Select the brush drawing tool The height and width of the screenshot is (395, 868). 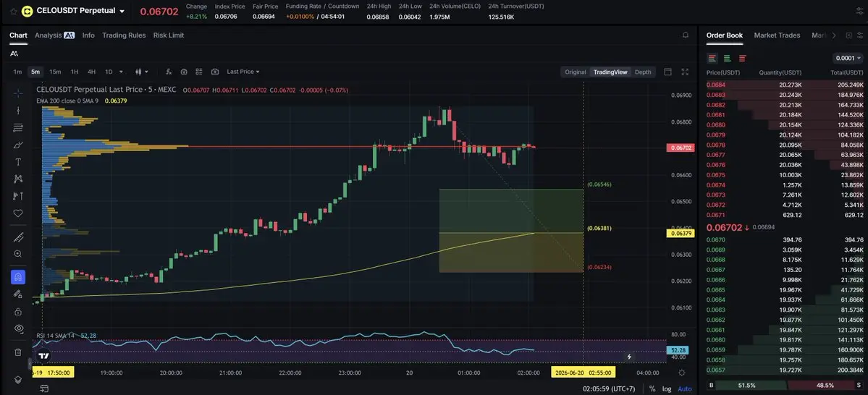tap(17, 145)
